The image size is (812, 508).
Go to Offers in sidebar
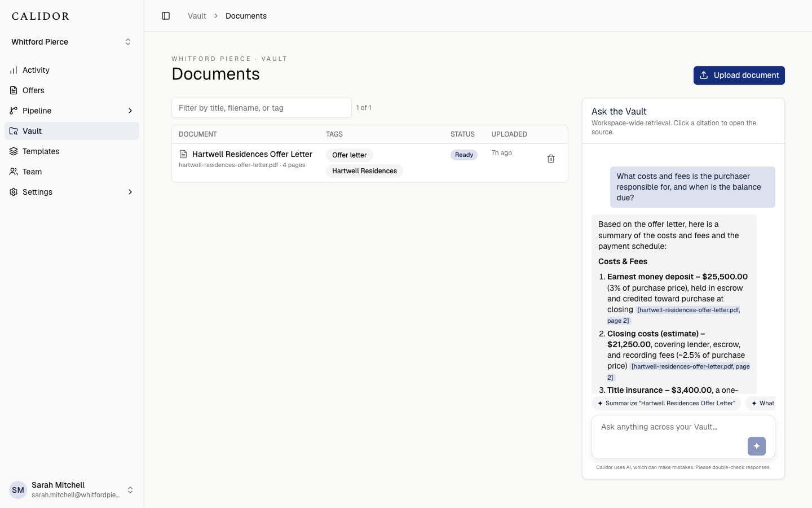click(x=72, y=90)
